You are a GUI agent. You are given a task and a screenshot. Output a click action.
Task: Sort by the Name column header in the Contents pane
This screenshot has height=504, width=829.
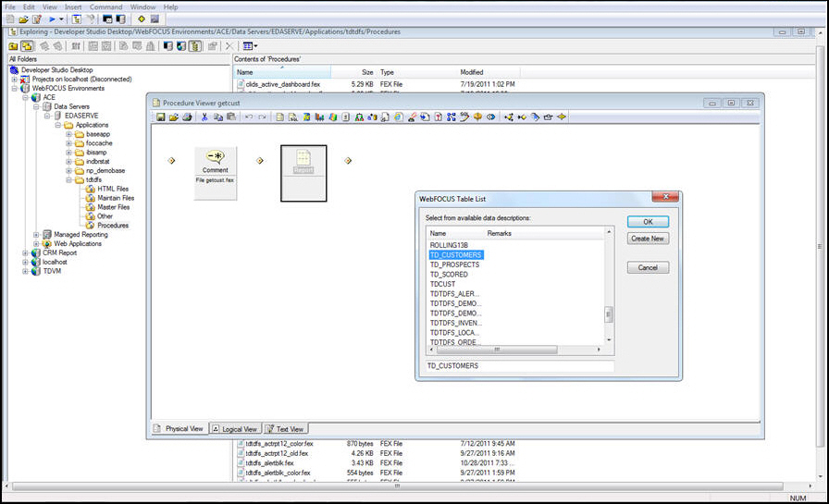coord(282,72)
